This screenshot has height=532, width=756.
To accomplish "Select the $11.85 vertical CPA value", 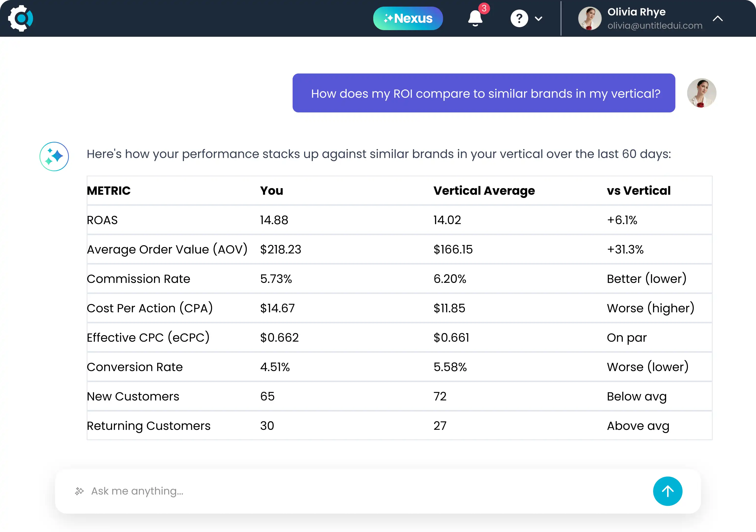I will click(449, 308).
